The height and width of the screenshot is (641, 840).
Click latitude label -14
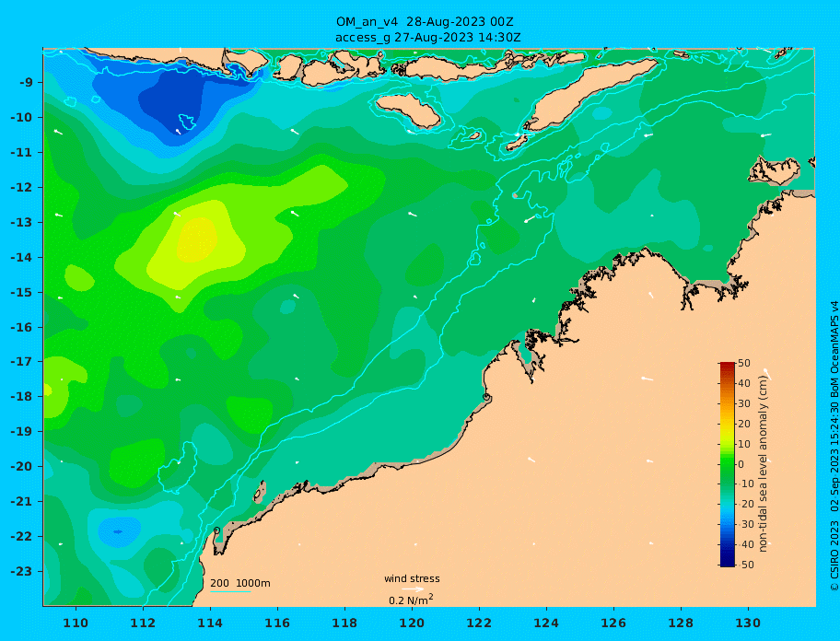(x=22, y=257)
